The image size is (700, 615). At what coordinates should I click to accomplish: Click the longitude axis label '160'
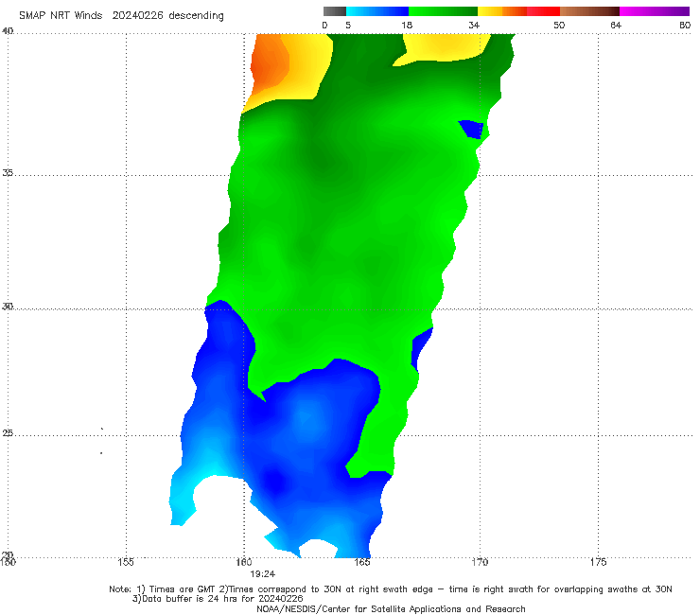[x=244, y=562]
